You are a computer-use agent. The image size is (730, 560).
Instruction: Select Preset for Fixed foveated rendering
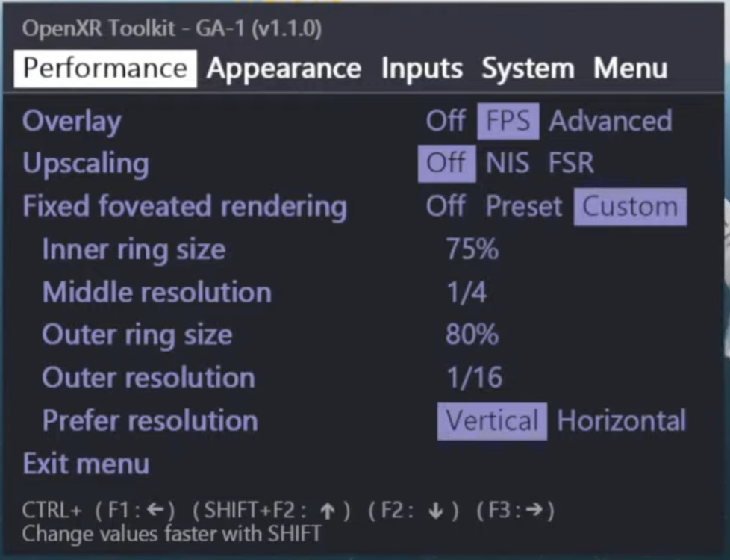(x=523, y=206)
